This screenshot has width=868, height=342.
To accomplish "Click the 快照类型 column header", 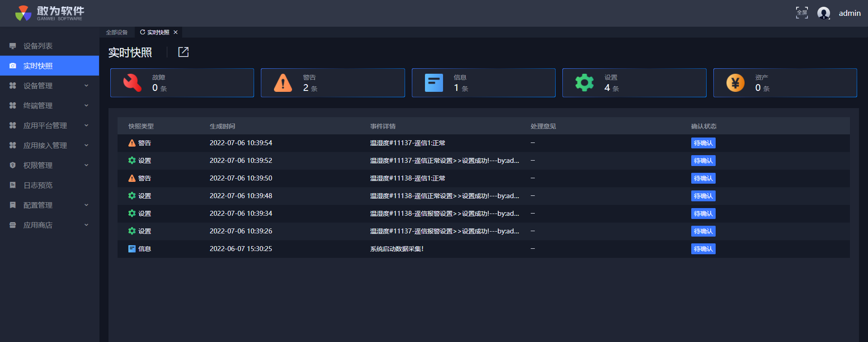I will pos(141,126).
